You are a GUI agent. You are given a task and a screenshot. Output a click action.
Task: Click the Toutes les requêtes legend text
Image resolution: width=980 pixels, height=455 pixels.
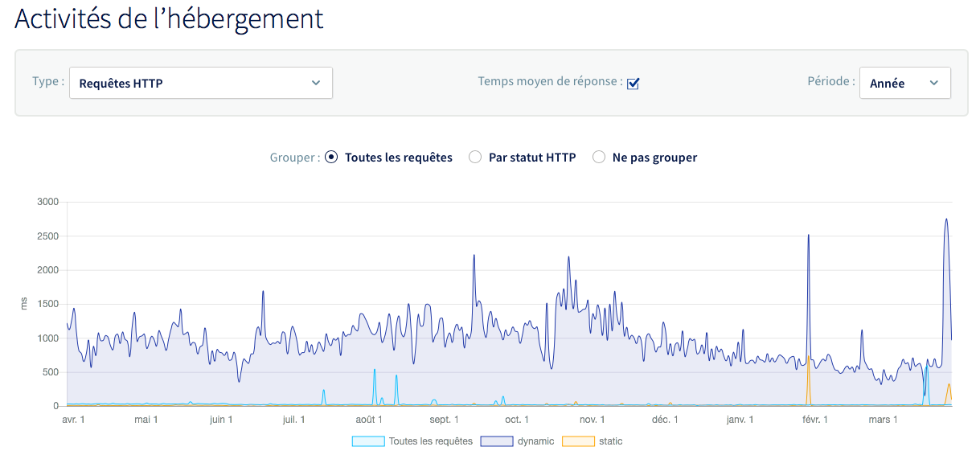click(430, 441)
